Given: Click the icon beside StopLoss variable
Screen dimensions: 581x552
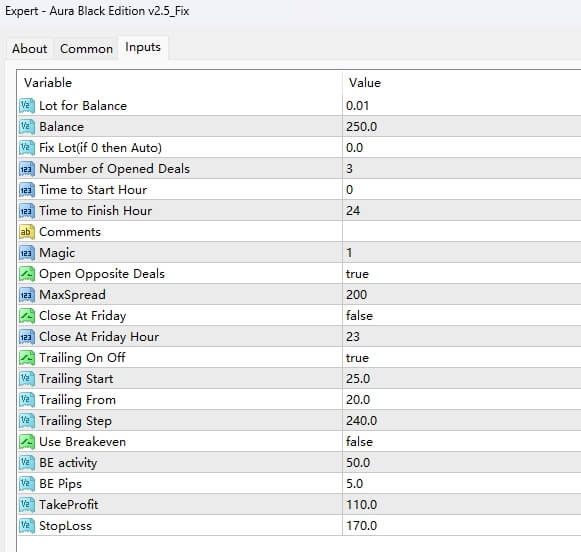Looking at the screenshot, I should pos(27,526).
